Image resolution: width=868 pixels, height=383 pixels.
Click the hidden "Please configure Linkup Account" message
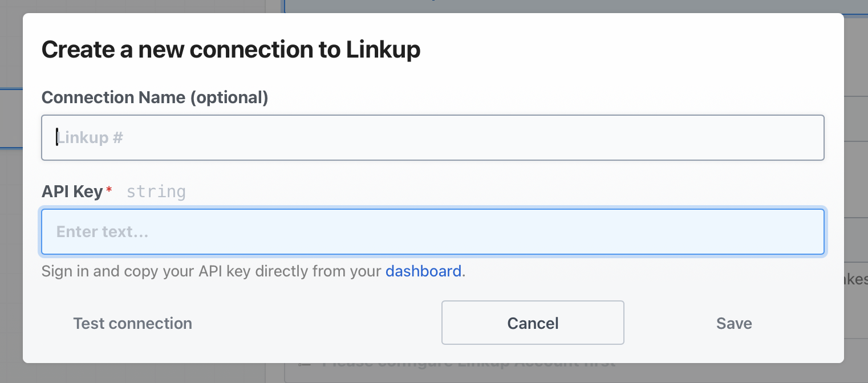pyautogui.click(x=468, y=364)
